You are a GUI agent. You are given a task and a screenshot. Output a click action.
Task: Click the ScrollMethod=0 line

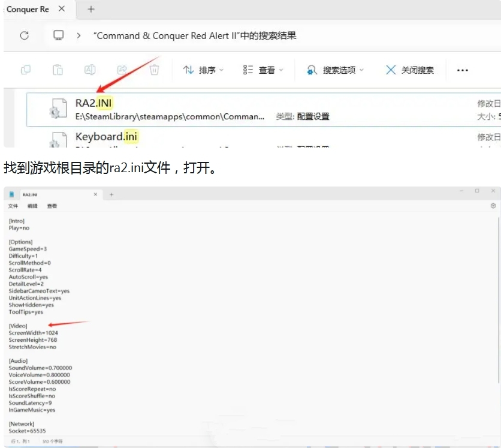pos(30,263)
